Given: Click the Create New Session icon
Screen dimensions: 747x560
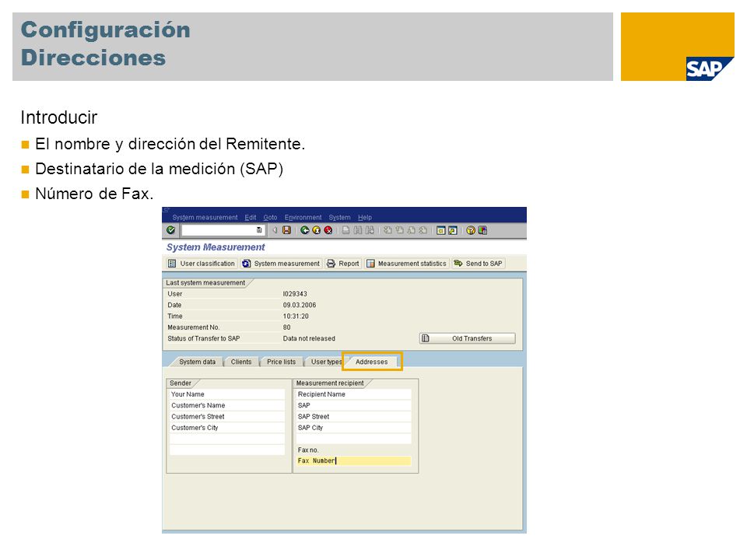Looking at the screenshot, I should [x=441, y=230].
